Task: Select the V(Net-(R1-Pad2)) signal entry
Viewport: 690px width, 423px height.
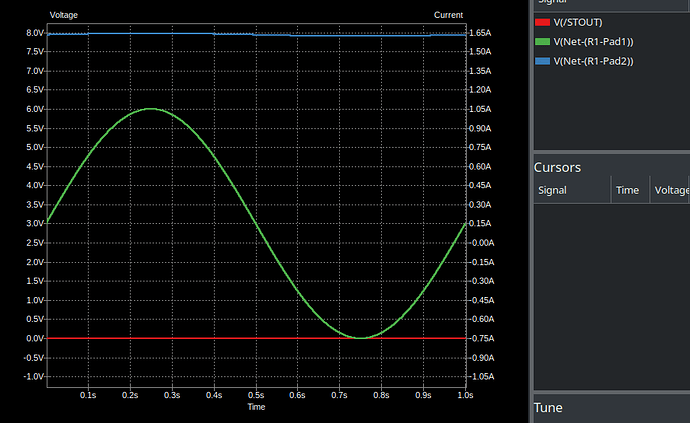Action: pyautogui.click(x=593, y=61)
